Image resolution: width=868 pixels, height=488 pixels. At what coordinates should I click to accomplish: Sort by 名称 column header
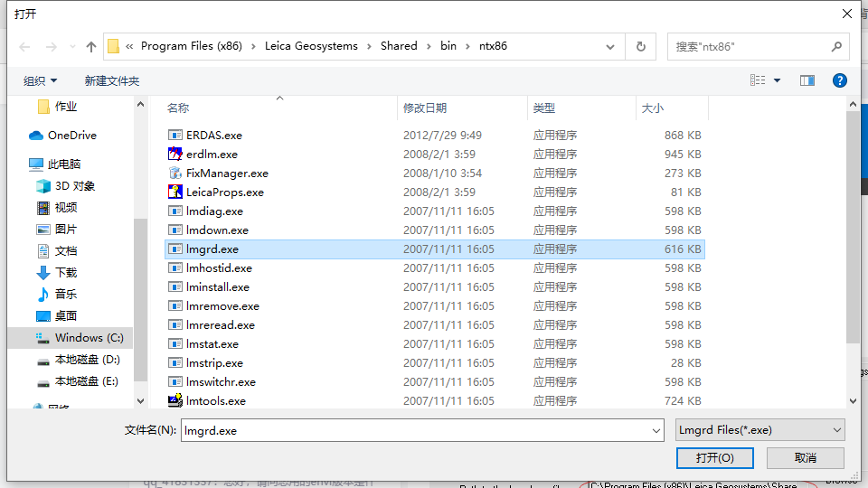point(279,108)
